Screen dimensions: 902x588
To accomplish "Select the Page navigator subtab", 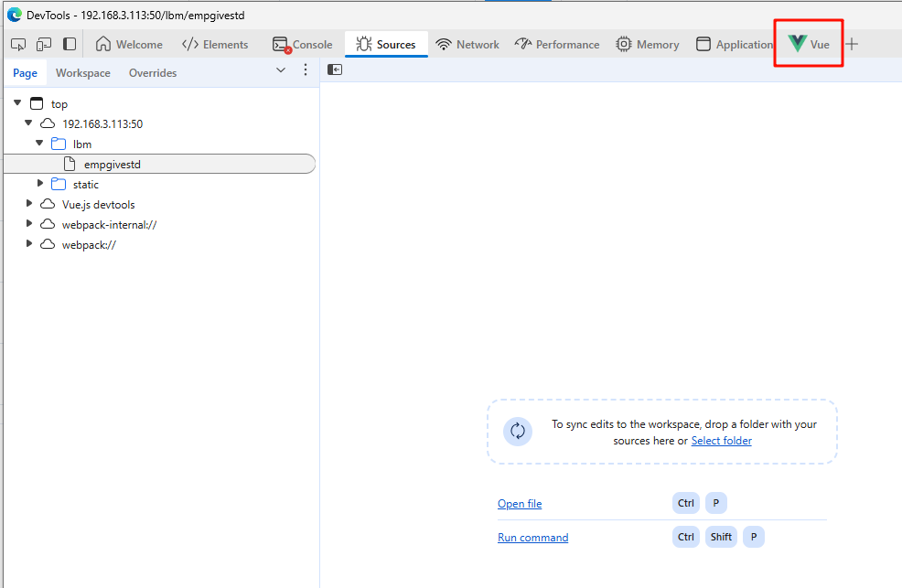I will (x=25, y=73).
